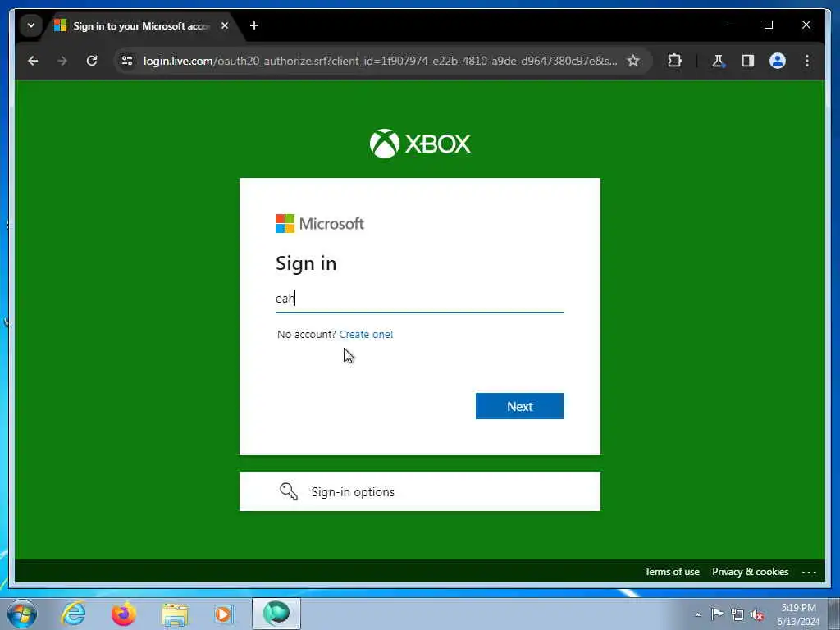The width and height of the screenshot is (840, 630).
Task: Click the forward navigation arrow
Action: 62,61
